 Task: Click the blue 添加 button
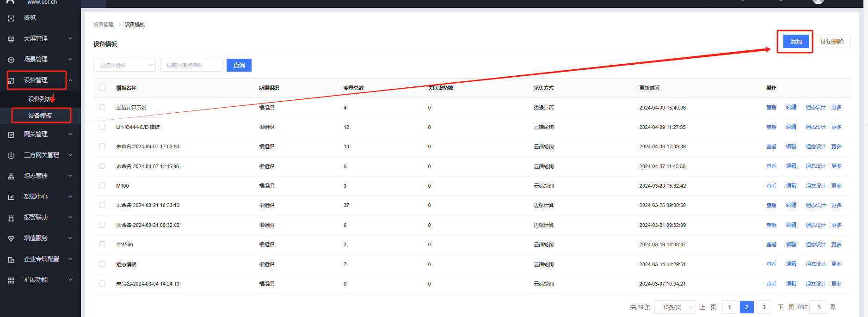[x=796, y=42]
